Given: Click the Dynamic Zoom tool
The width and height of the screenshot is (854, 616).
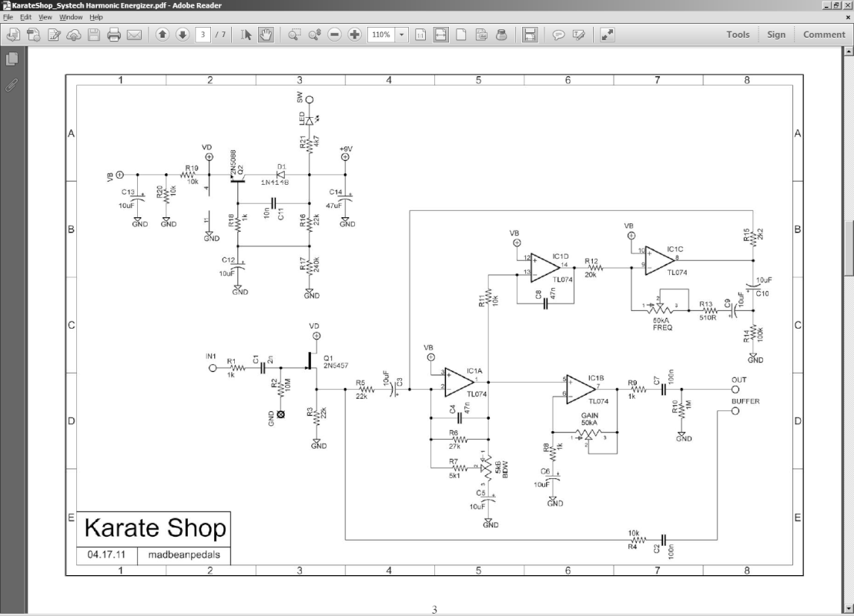Looking at the screenshot, I should 314,35.
